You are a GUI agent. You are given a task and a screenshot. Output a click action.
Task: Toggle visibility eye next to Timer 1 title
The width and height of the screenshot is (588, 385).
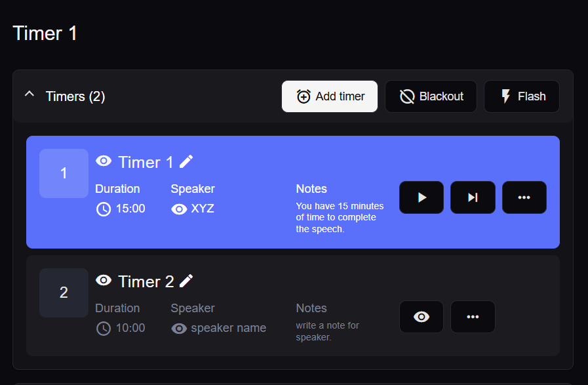104,161
